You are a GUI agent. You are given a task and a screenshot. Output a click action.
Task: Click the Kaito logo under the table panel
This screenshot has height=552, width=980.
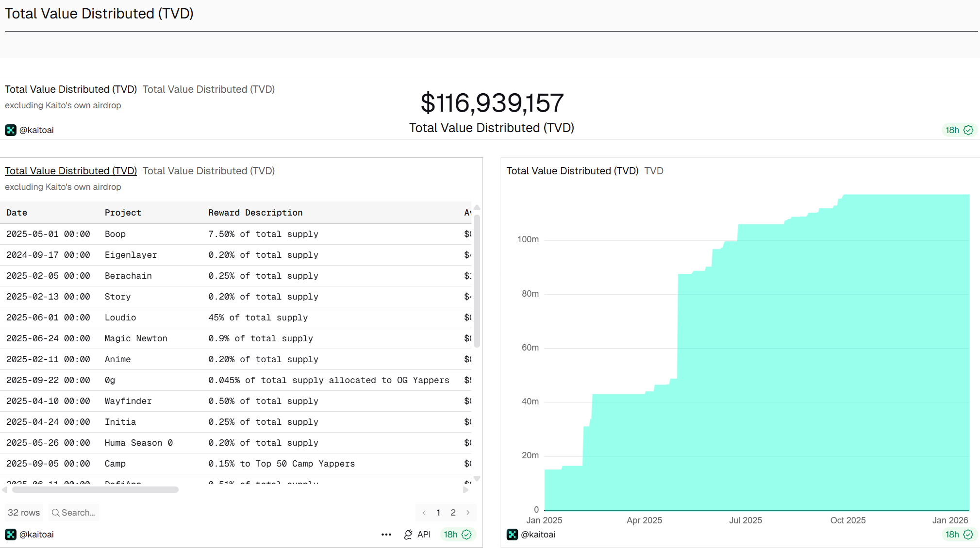click(x=10, y=535)
